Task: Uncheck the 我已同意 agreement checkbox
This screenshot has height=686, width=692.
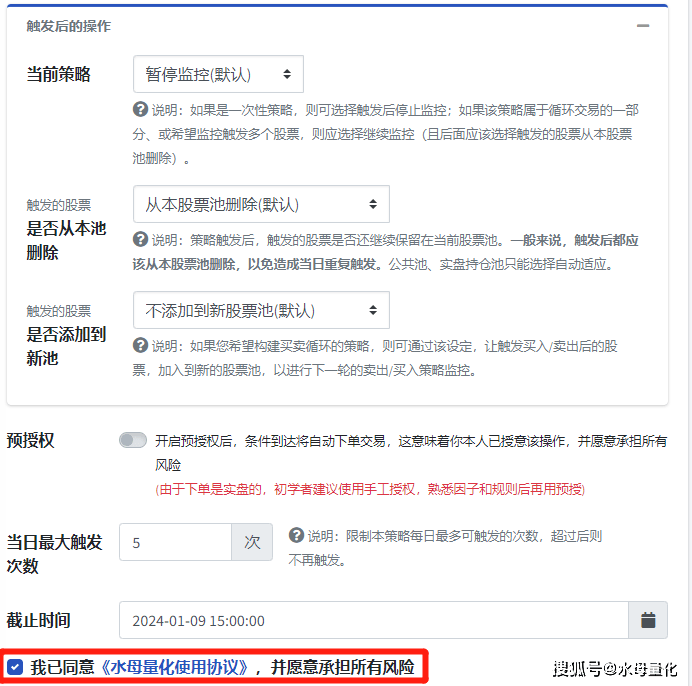Action: [x=15, y=667]
